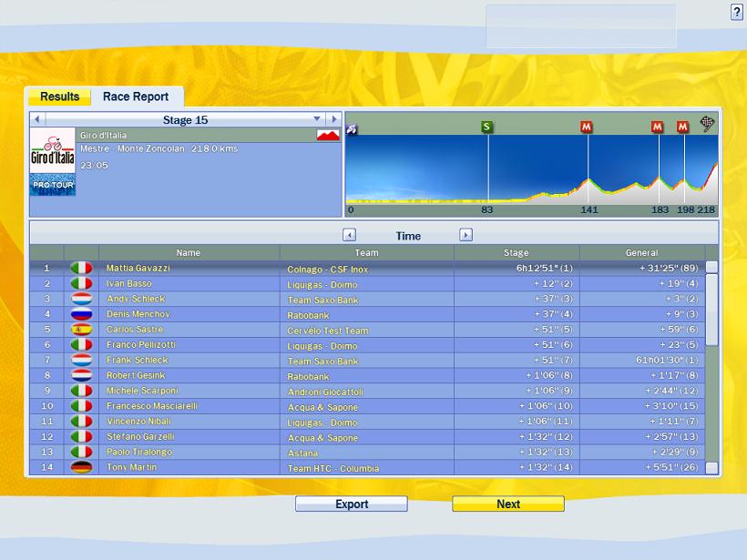Screen dimensions: 747x560
Task: Click the mountain stage type icon
Action: click(x=327, y=135)
